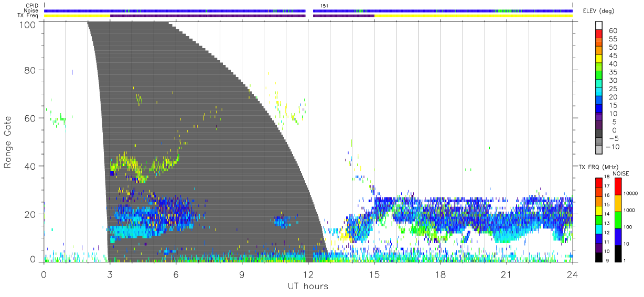The height and width of the screenshot is (297, 644).
Task: Click the '9' tick on UT hours axis
Action: (x=242, y=274)
